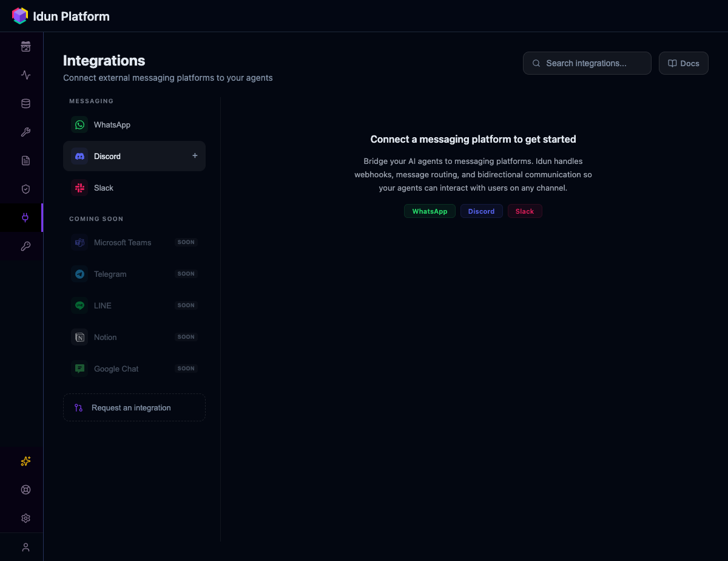
Task: Click the yellow sparkles assistant icon
Action: (x=25, y=461)
